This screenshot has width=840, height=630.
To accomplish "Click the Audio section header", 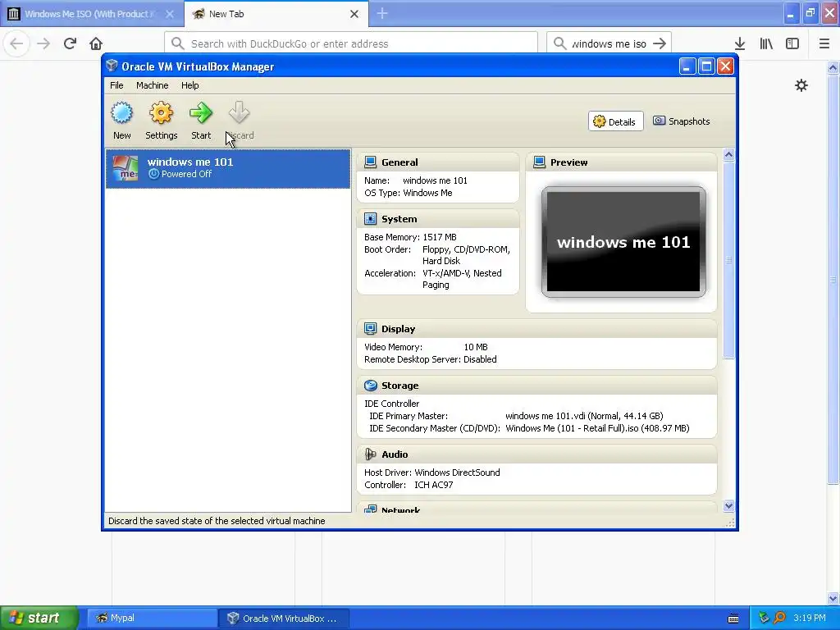I will coord(536,454).
